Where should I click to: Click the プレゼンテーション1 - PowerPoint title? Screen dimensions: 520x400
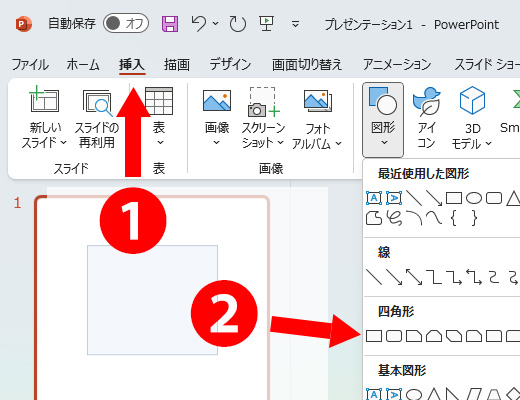412,24
